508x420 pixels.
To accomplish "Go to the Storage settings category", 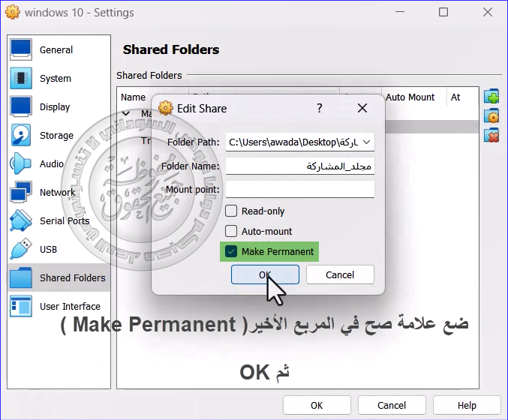I will point(56,136).
